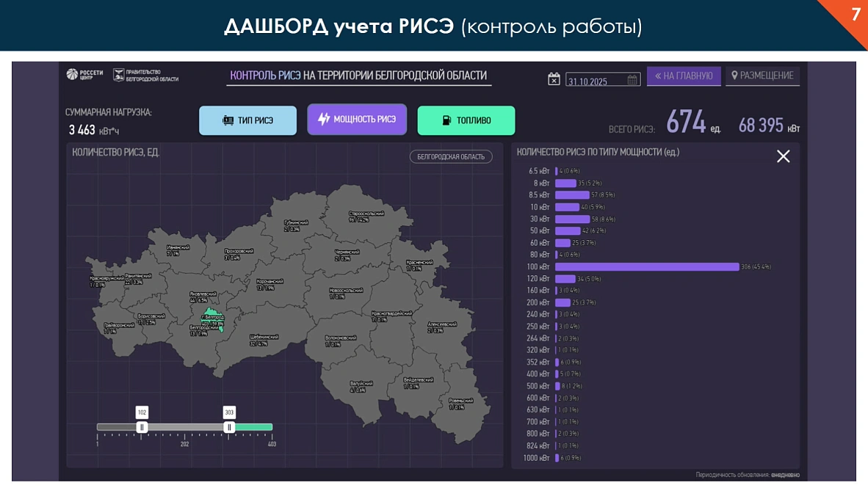
Task: Reset map via БЕЛГОРОДСКАЯ ОБЛАСТЬ pill
Action: point(451,156)
